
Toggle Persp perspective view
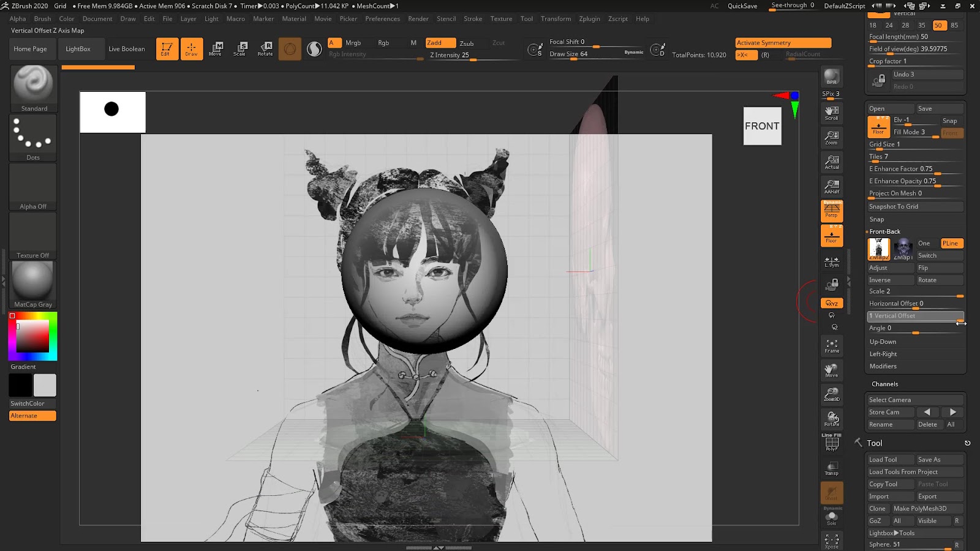[832, 211]
